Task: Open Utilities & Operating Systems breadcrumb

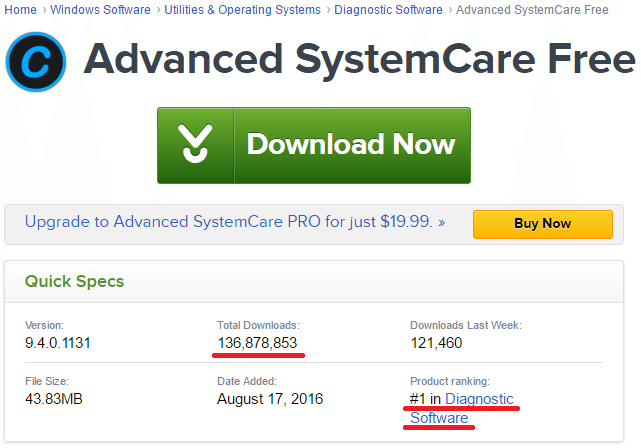Action: tap(242, 9)
